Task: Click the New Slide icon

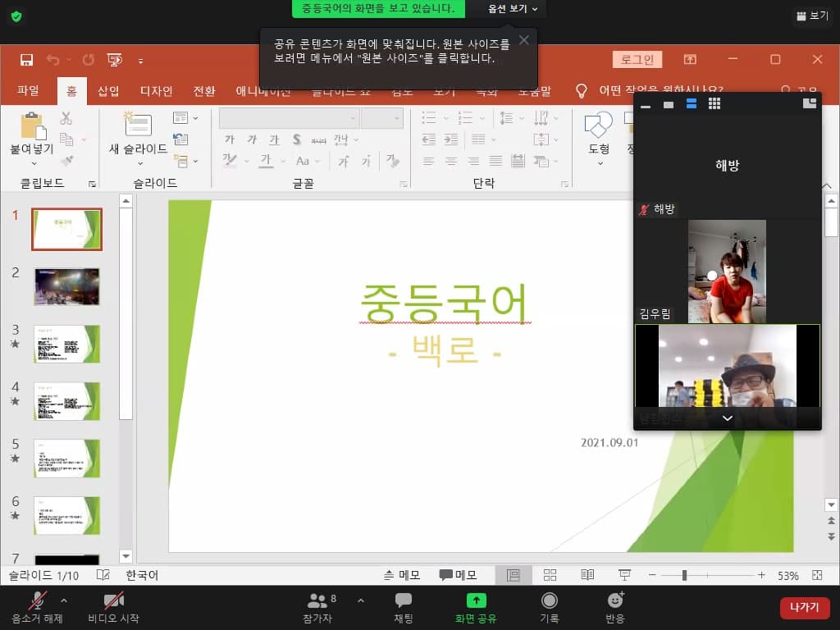Action: pyautogui.click(x=138, y=124)
